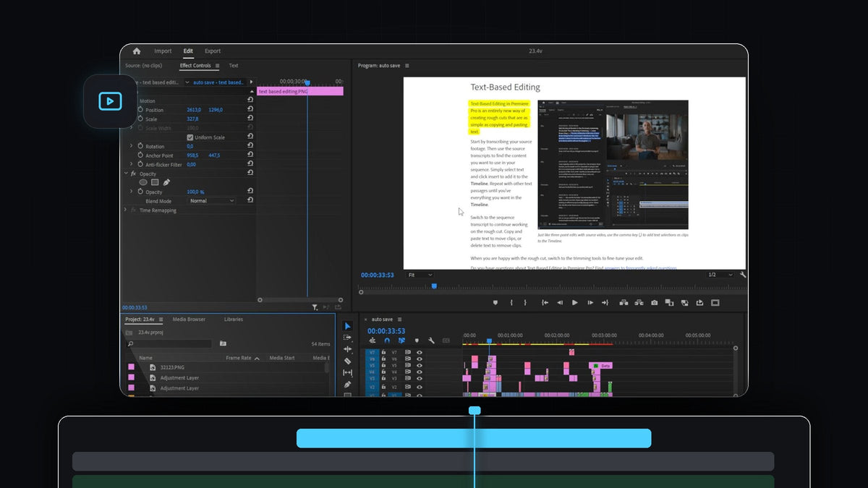This screenshot has height=488, width=868.
Task: Go to In point button
Action: point(545,303)
